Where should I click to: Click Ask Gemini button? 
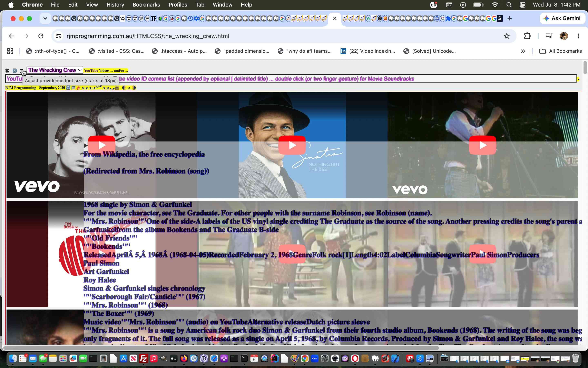tap(562, 18)
